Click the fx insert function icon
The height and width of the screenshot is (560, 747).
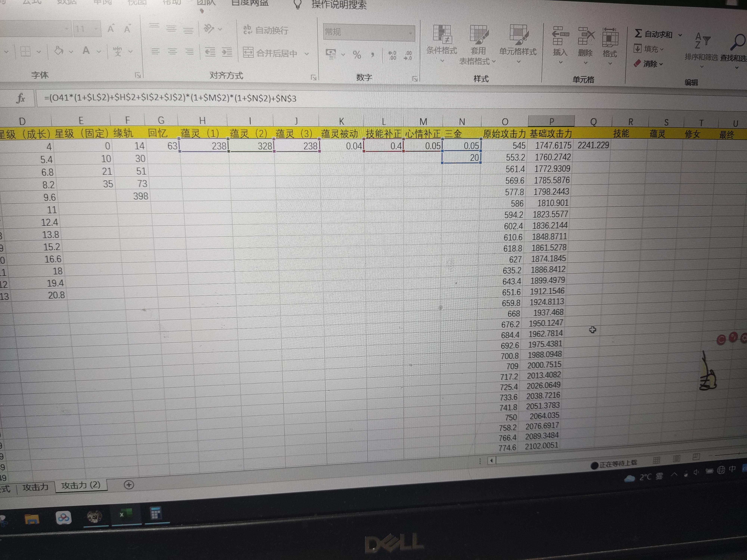21,98
